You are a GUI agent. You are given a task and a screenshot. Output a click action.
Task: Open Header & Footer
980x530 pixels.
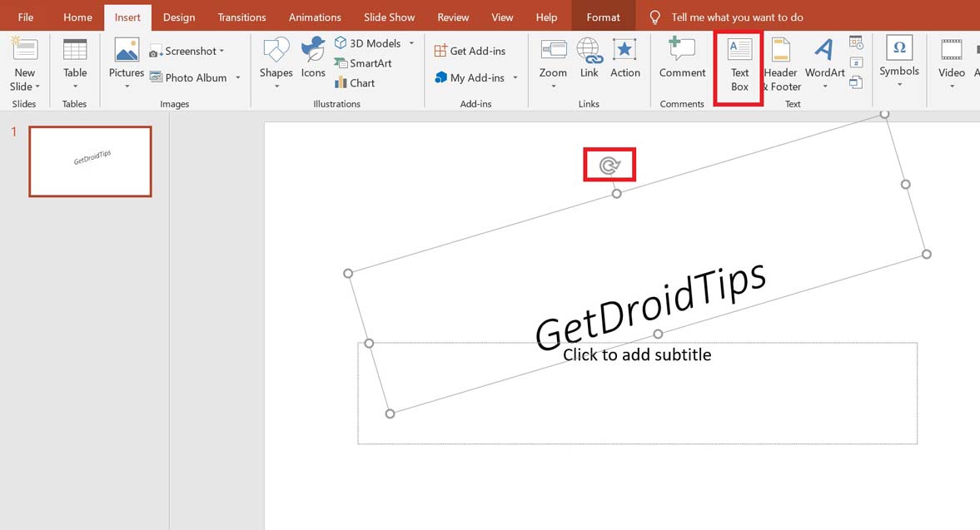(x=781, y=65)
